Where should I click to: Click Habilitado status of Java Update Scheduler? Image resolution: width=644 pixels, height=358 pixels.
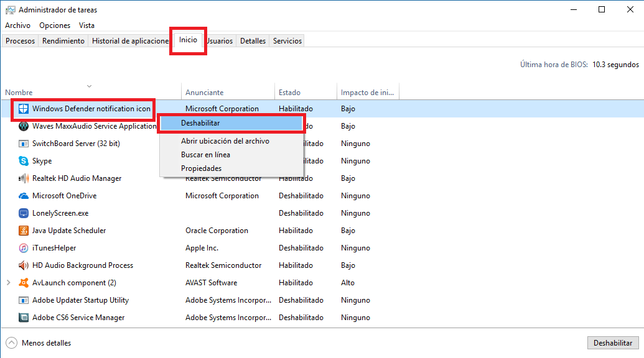coord(296,231)
